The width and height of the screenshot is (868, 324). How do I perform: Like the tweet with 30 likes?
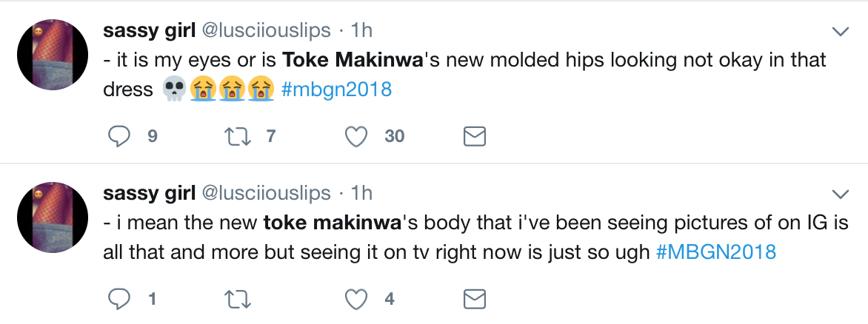[358, 136]
